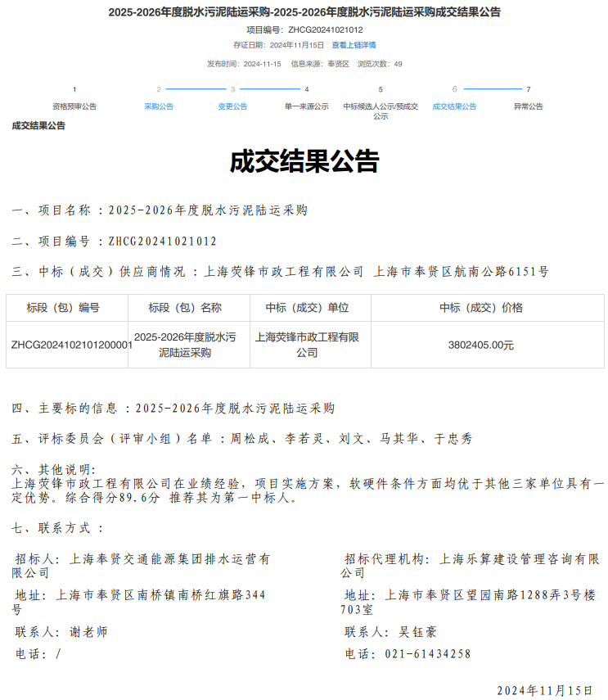This screenshot has height=700, width=608.
Task: Open the 采购公告 step tab
Action: pyautogui.click(x=159, y=106)
